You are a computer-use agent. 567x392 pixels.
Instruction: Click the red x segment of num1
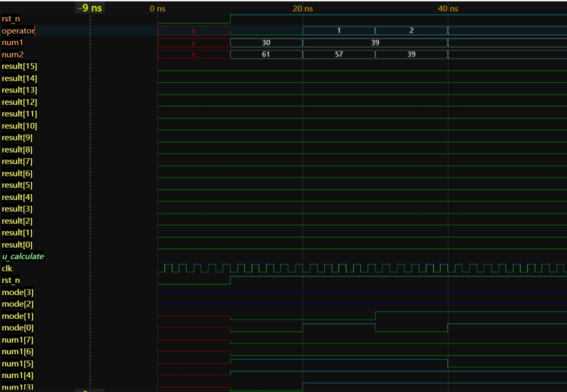[x=194, y=43]
